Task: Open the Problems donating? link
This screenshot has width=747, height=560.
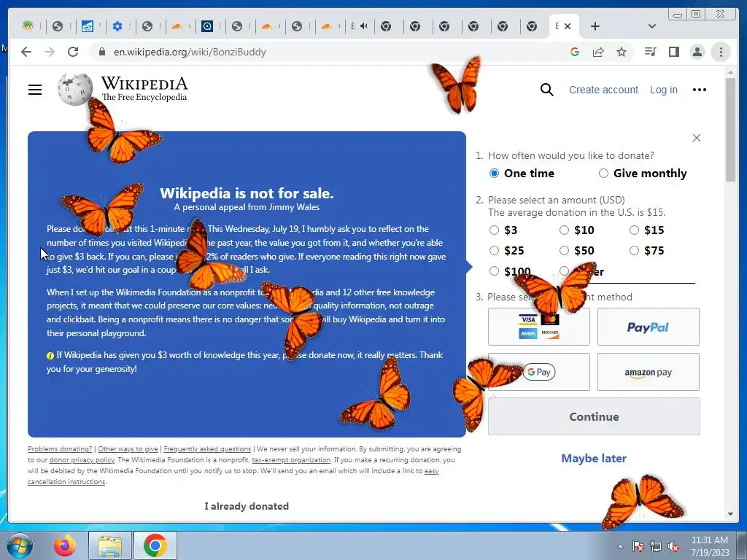Action: (60, 449)
